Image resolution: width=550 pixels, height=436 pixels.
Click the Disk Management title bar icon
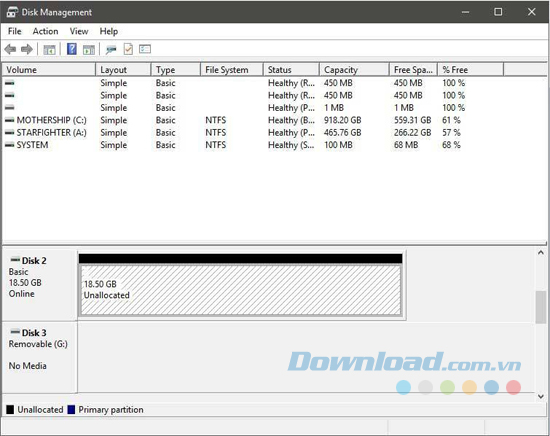(x=12, y=12)
